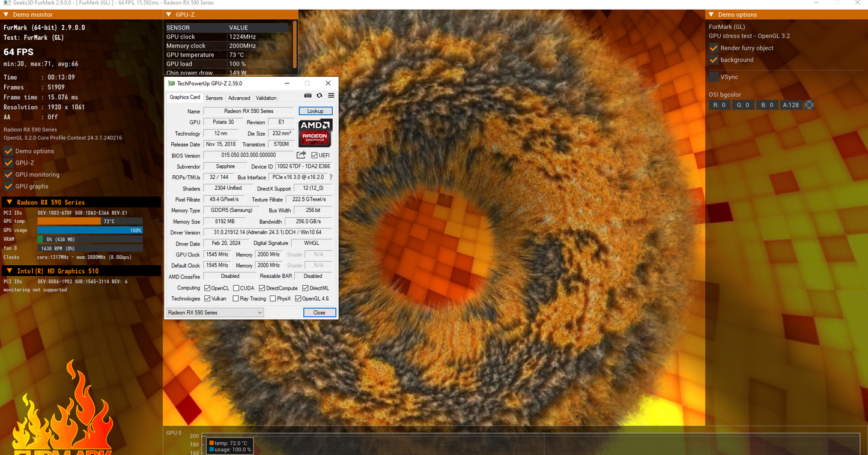Click the BIOS export share icon
Screen dimensions: 868x455
302,155
